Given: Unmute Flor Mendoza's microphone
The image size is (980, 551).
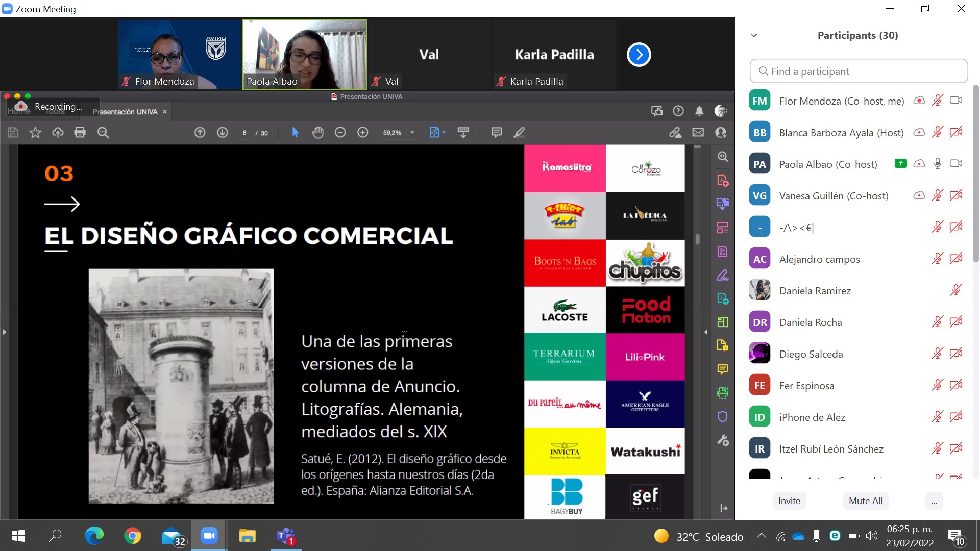Looking at the screenshot, I should [938, 101].
